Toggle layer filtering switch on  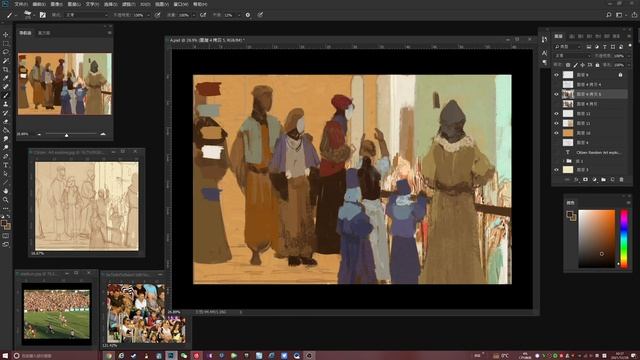[x=630, y=46]
